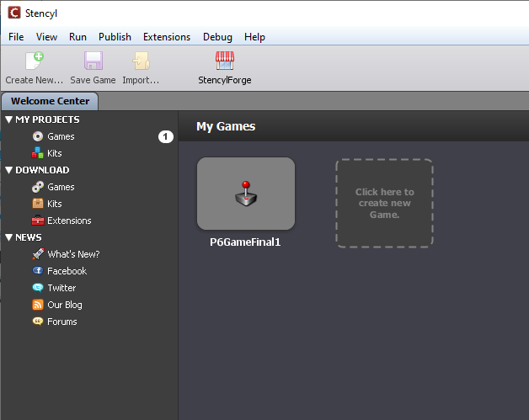Open the Help menu
Screen dimensions: 529x420
coord(254,37)
